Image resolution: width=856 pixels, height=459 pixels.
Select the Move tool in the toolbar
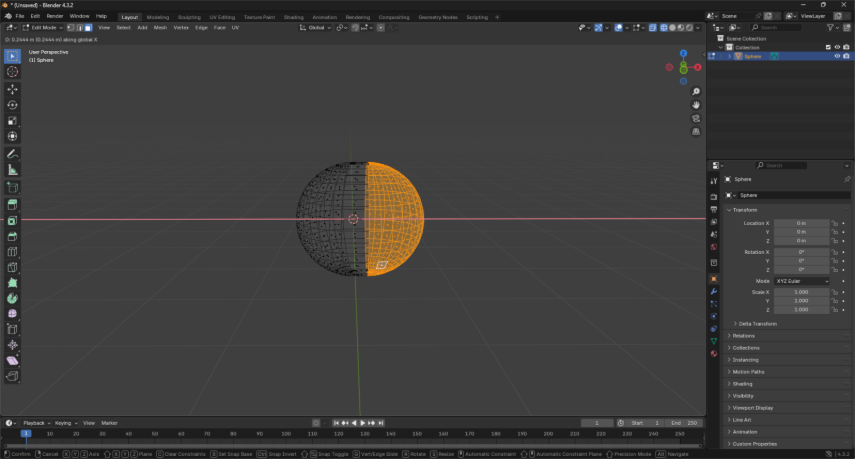12,89
